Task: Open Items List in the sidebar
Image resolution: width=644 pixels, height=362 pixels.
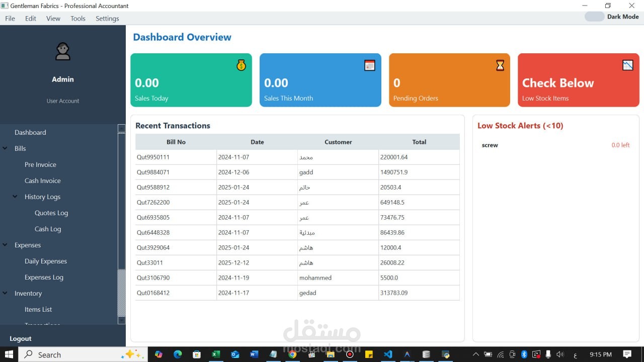Action: [x=38, y=309]
